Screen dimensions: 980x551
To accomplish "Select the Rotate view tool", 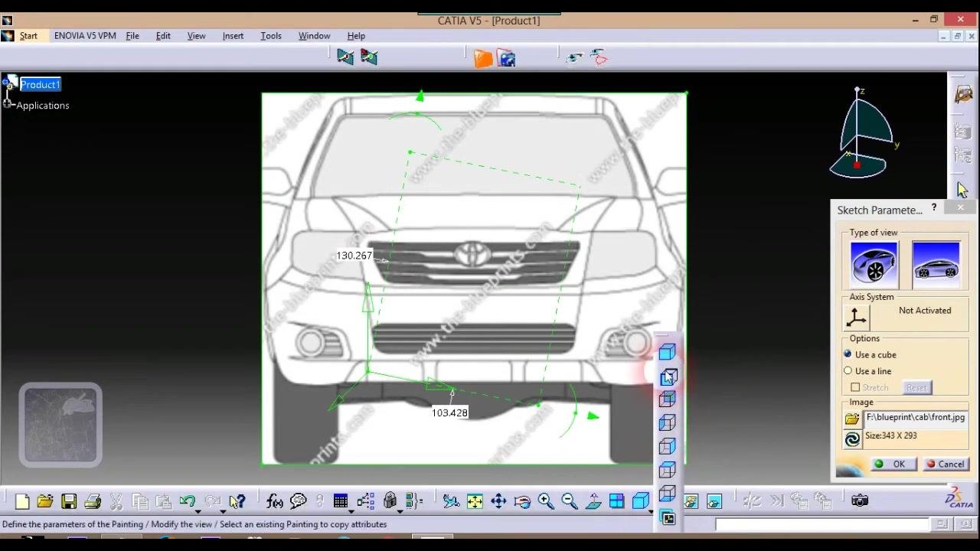I will click(522, 501).
